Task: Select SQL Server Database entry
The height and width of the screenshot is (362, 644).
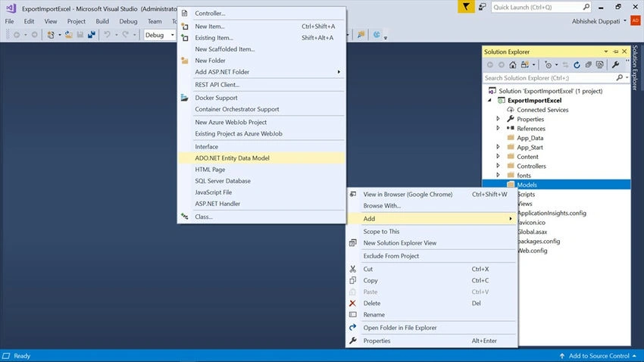Action: coord(261,181)
